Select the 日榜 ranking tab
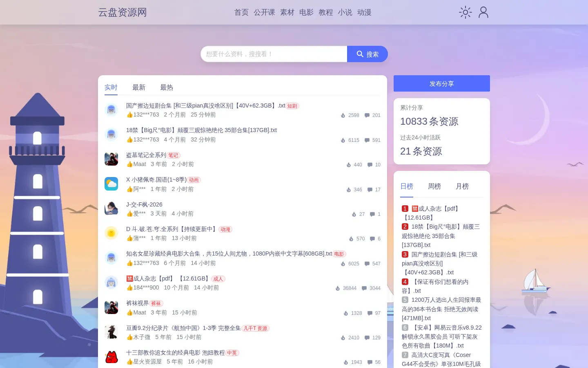Image resolution: width=588 pixels, height=368 pixels. [407, 186]
